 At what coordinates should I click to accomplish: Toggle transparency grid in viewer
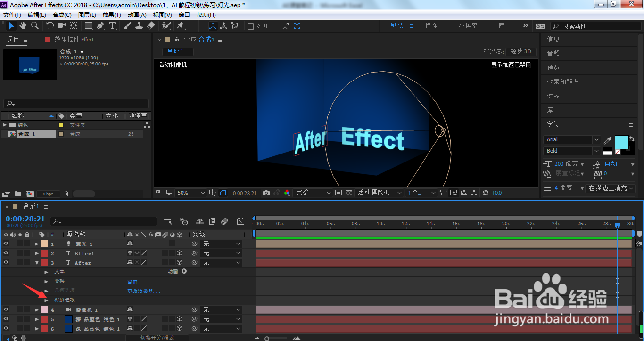pyautogui.click(x=349, y=193)
